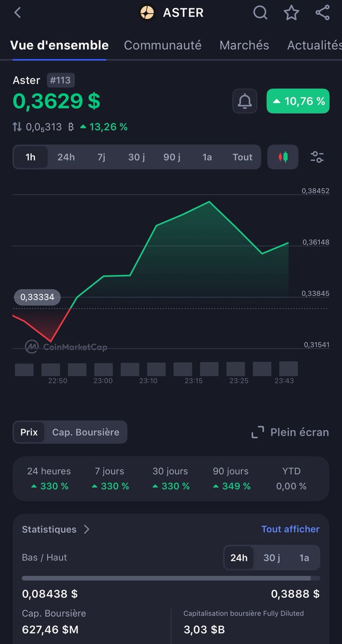This screenshot has width=342, height=644.
Task: Tap the price line chart peak
Action: pyautogui.click(x=209, y=202)
